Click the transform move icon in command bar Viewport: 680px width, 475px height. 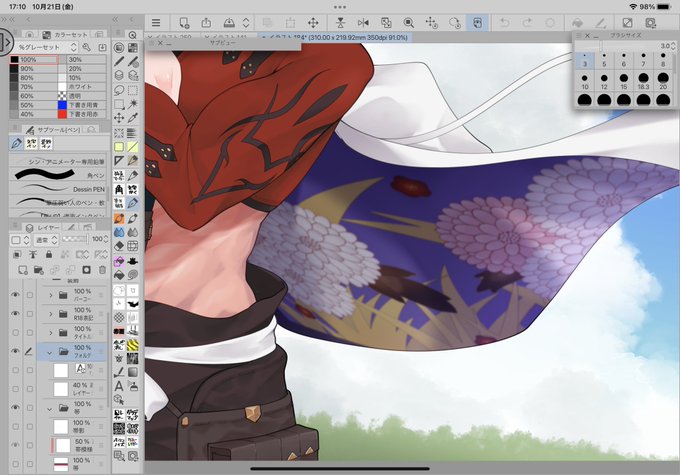[313, 23]
